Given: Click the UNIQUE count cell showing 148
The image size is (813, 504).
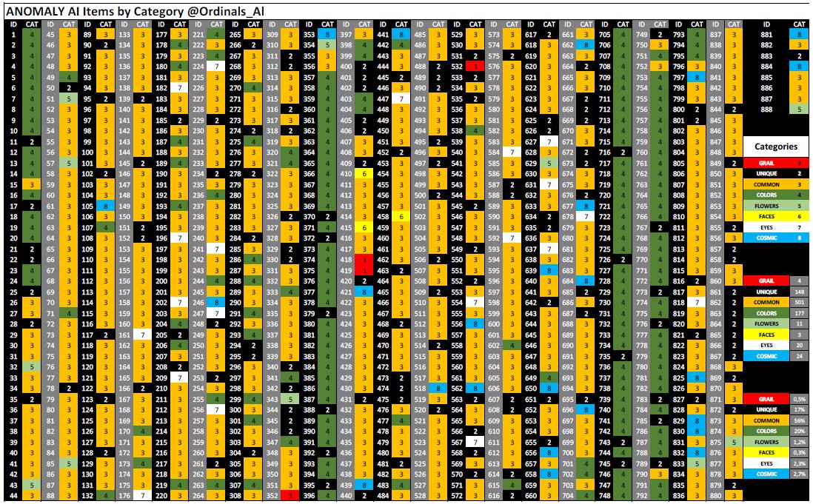Looking at the screenshot, I should [799, 291].
